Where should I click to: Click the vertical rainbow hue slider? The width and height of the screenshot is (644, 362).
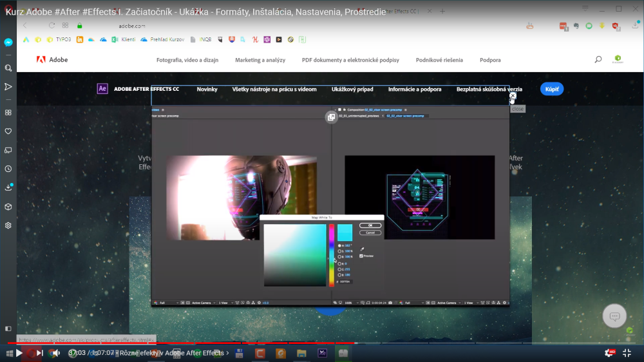click(332, 255)
